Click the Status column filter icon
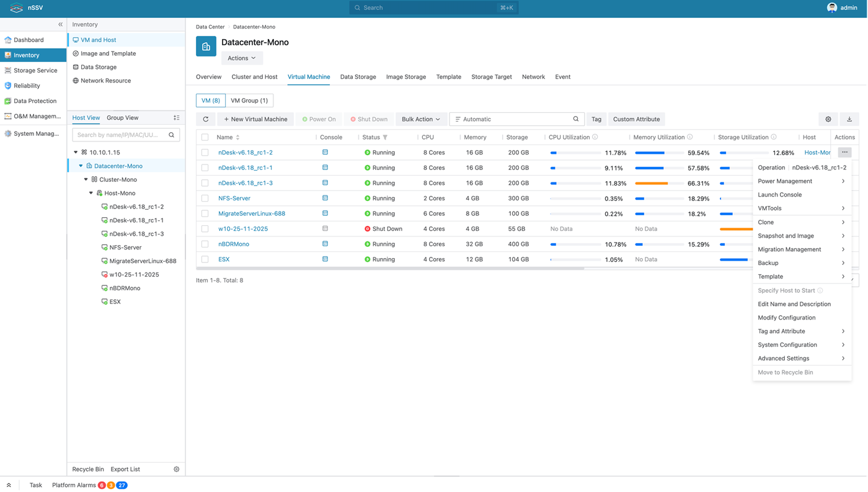Image resolution: width=868 pixels, height=492 pixels. (x=385, y=137)
